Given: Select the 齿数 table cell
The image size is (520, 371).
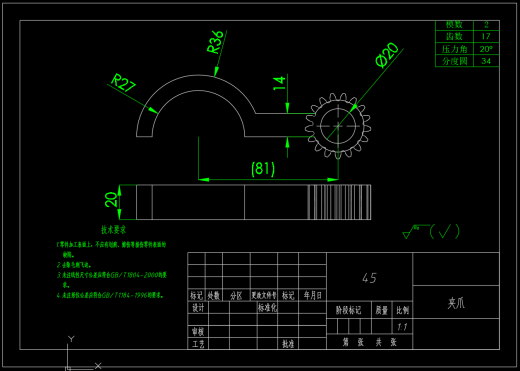Looking at the screenshot, I should coord(454,36).
